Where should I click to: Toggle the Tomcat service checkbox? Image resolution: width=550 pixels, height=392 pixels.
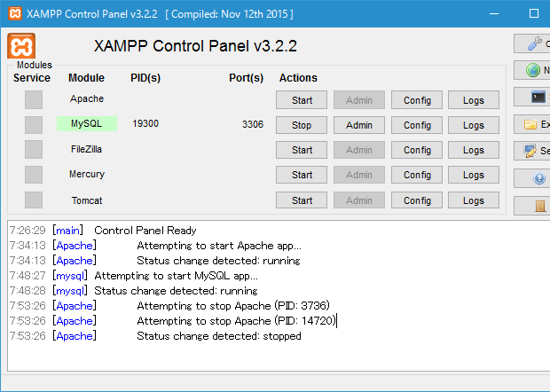click(34, 200)
